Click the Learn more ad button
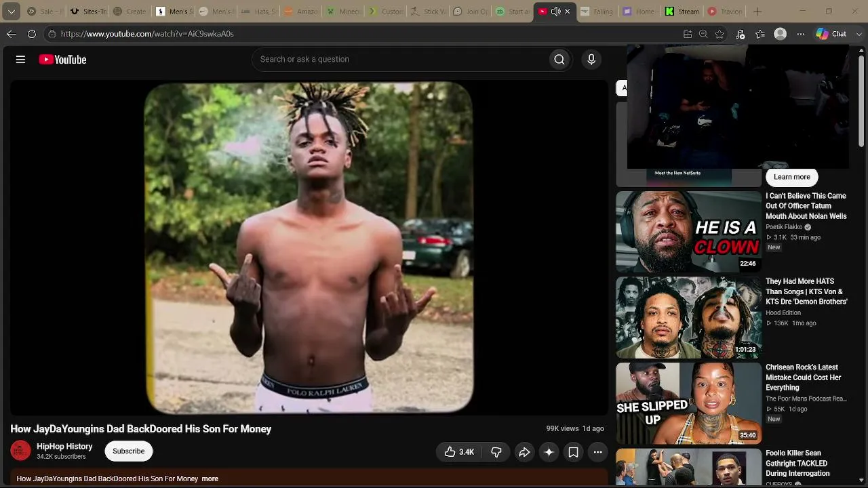 click(791, 177)
